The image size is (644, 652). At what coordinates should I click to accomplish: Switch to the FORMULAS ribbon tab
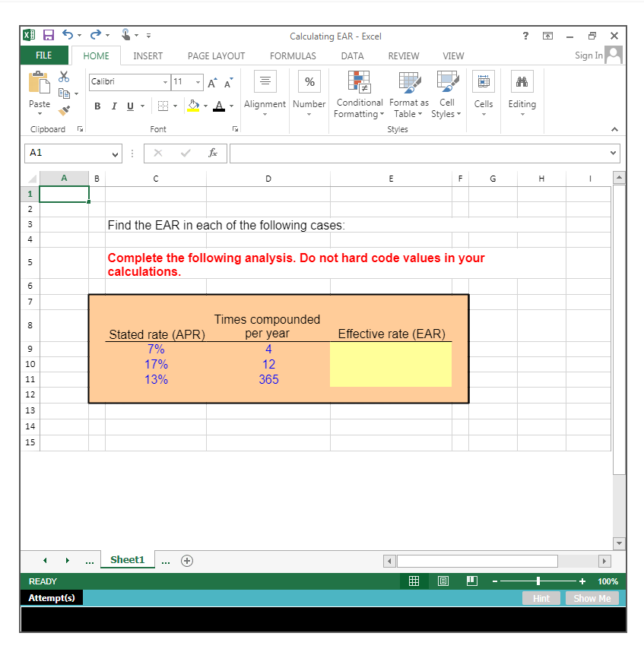293,55
